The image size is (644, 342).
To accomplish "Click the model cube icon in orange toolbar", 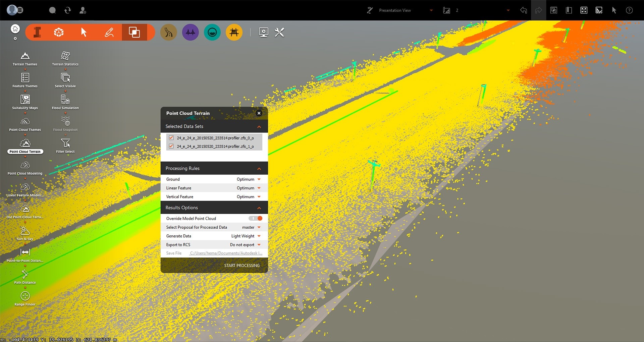I will point(59,32).
